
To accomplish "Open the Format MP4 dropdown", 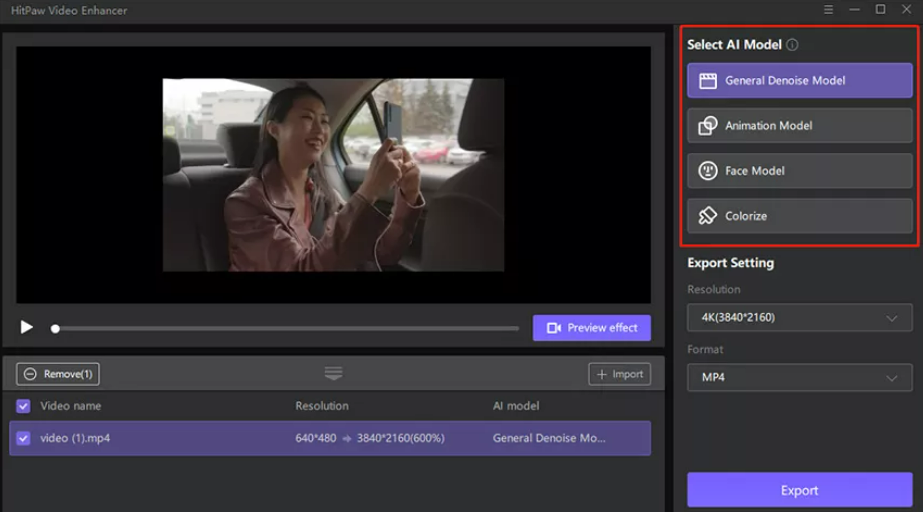I will (x=799, y=378).
